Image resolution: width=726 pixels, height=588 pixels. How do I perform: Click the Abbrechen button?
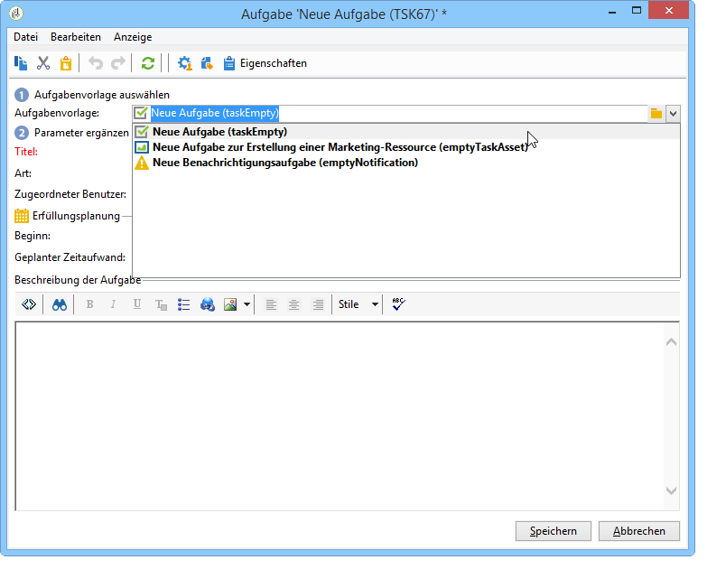click(639, 531)
